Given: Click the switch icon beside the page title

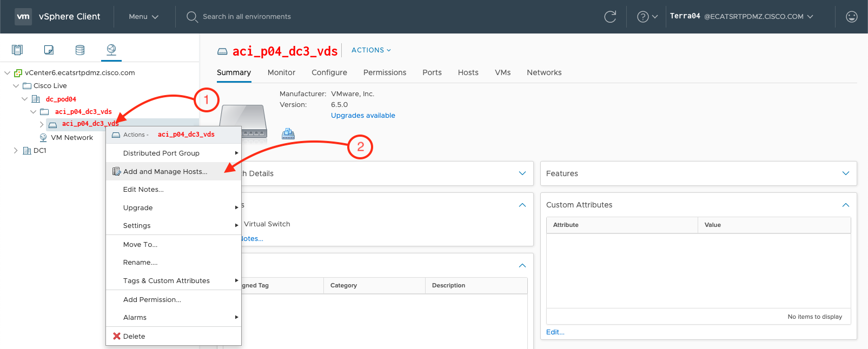Looking at the screenshot, I should coord(222,52).
